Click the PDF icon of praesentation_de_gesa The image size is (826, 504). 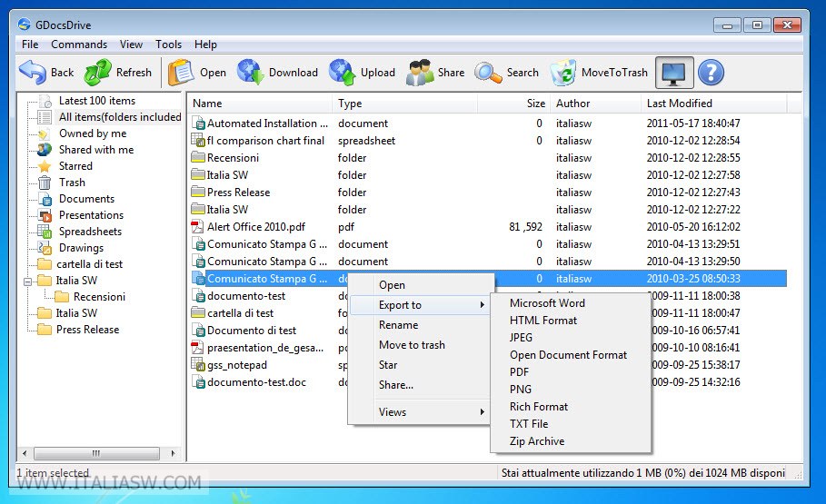197,348
